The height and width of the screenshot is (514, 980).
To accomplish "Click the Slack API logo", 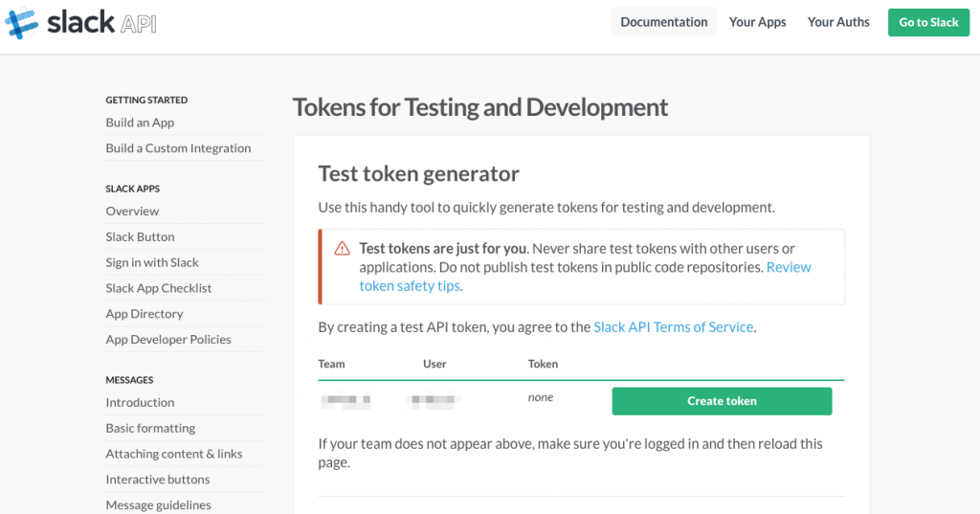I will pyautogui.click(x=80, y=23).
